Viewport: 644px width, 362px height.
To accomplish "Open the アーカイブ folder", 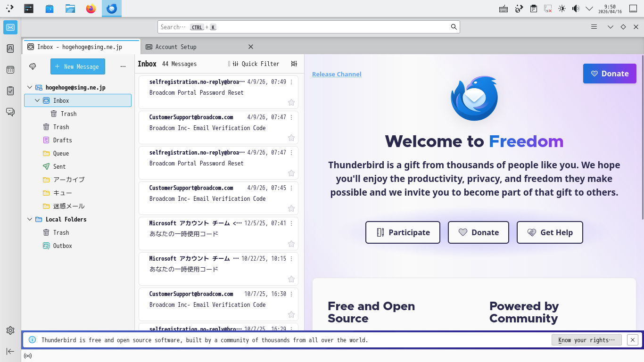I will pos(78,180).
